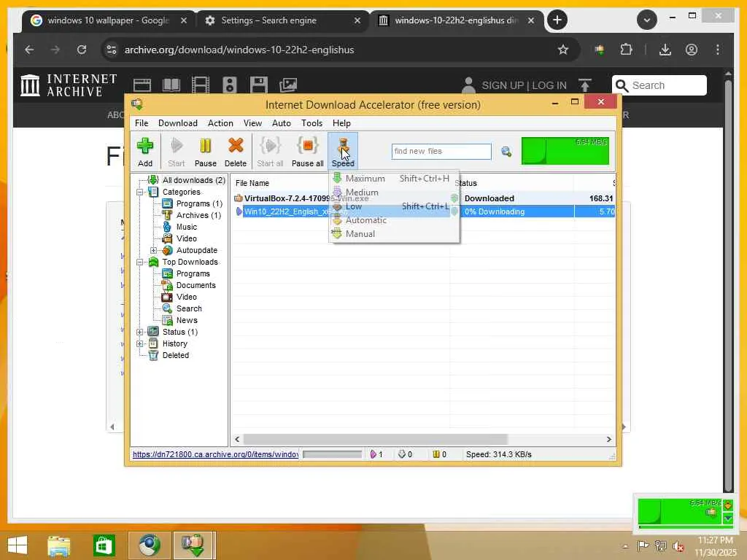The height and width of the screenshot is (560, 747).
Task: Bookmark the page with the star icon
Action: pyautogui.click(x=563, y=50)
